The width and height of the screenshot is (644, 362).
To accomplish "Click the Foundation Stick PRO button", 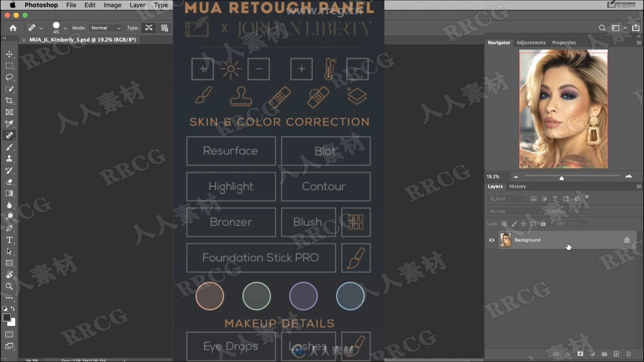I will (261, 258).
